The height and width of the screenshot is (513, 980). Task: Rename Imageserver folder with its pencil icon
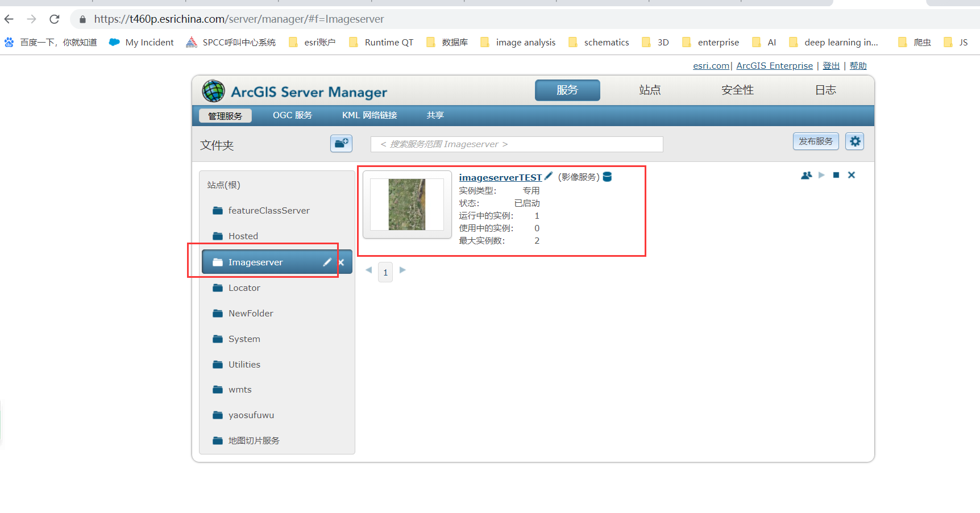coord(327,262)
